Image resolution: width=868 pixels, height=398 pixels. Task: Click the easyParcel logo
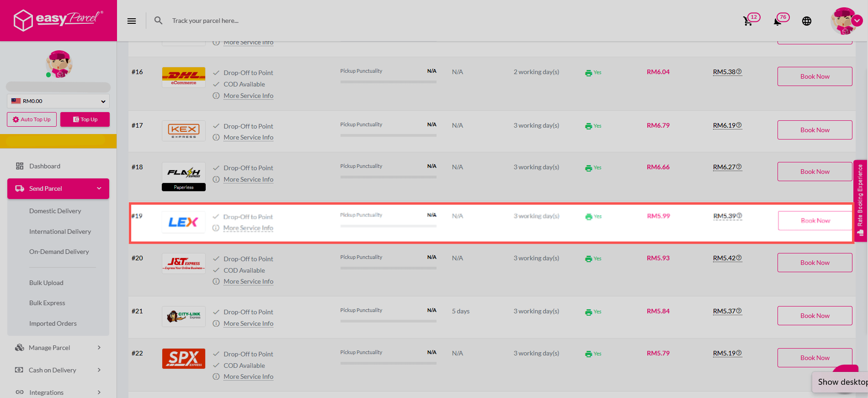click(58, 20)
